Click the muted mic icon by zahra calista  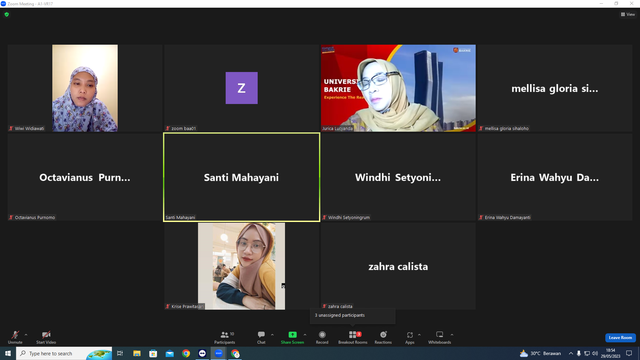click(324, 306)
